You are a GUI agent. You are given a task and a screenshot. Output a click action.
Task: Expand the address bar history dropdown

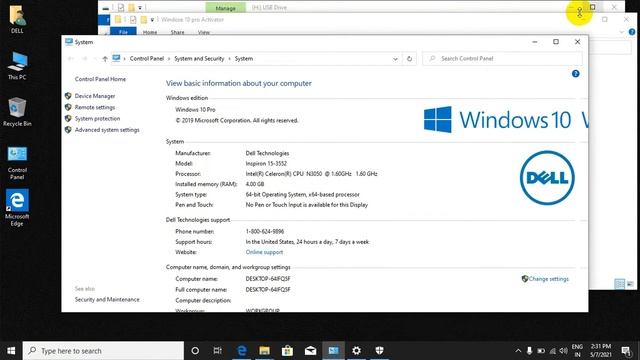(395, 59)
